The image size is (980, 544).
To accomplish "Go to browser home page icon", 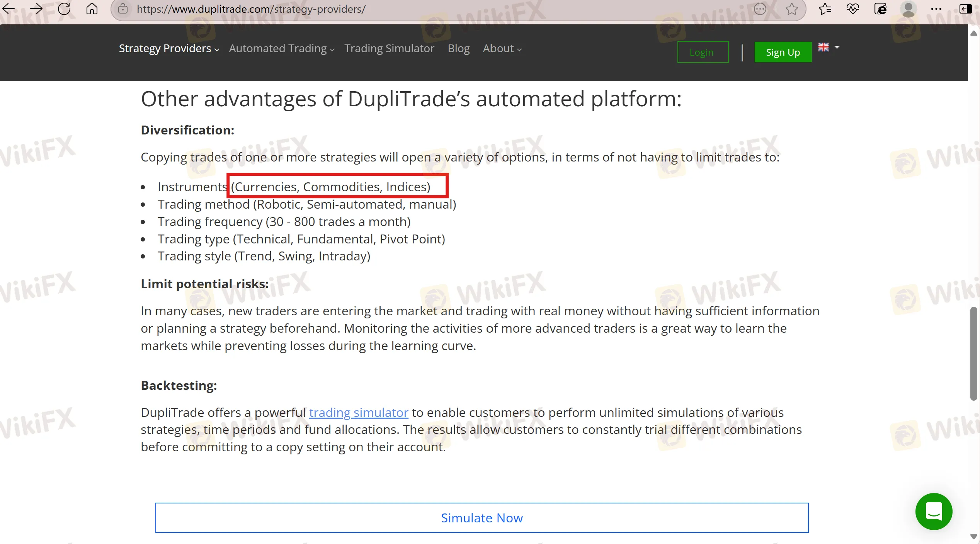I will pyautogui.click(x=92, y=8).
